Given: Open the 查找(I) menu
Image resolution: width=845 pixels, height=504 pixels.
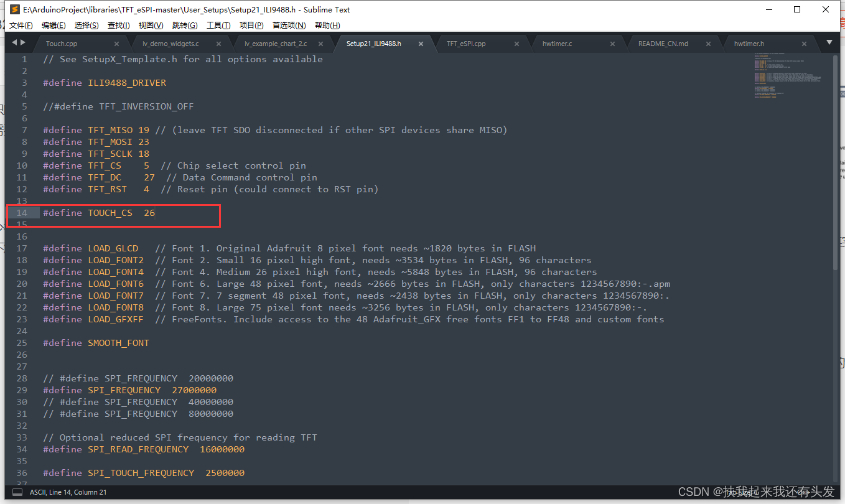Looking at the screenshot, I should [x=118, y=26].
